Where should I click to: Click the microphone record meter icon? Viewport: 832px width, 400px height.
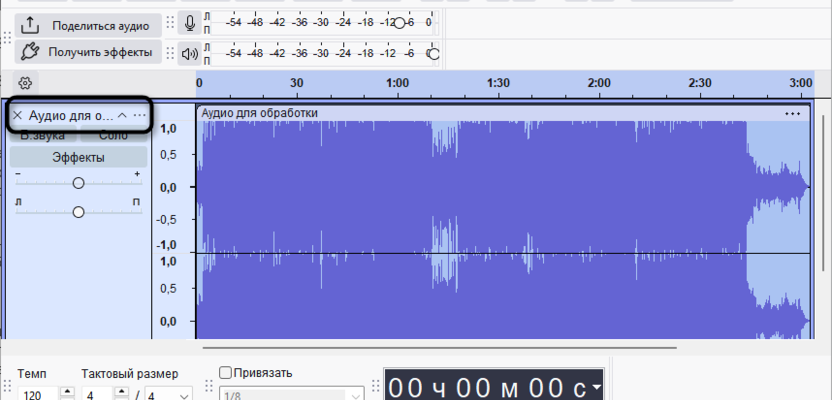tap(190, 22)
